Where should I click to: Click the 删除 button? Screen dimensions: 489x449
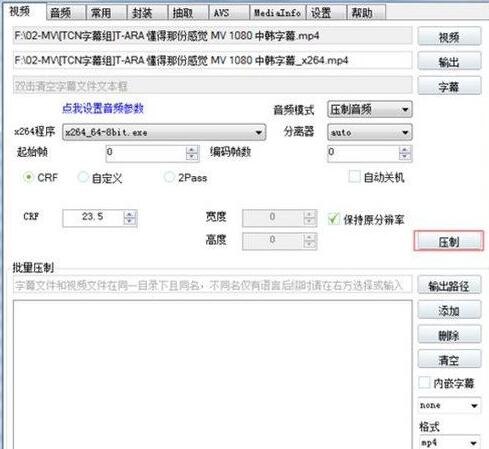[x=449, y=335]
